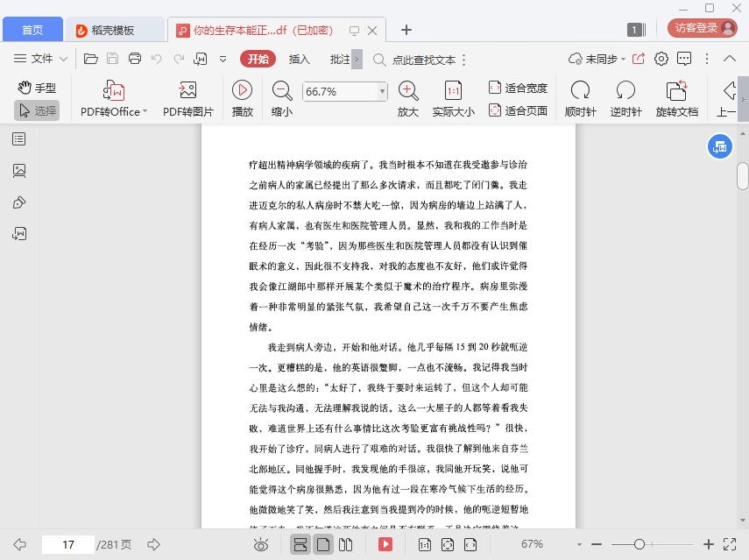Click the 访客登录 login button
The height and width of the screenshot is (560, 749).
pyautogui.click(x=703, y=28)
